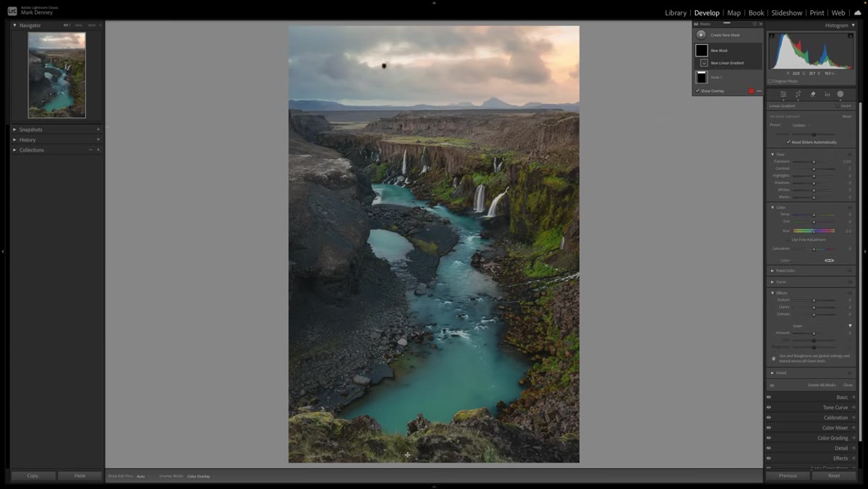Toggle Show Overlay checkbox

697,91
